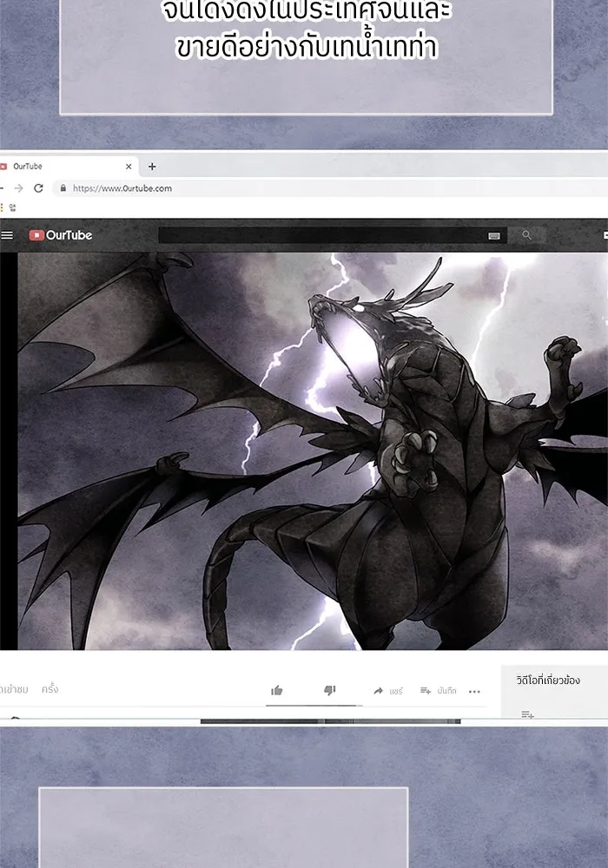The height and width of the screenshot is (868, 608).
Task: Close the OurTube browser tab
Action: point(129,167)
